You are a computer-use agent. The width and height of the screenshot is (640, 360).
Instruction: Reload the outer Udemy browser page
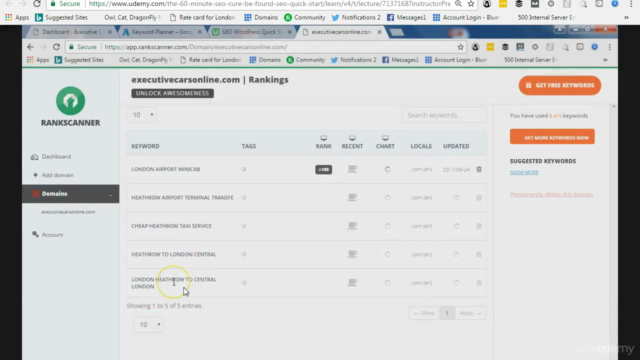click(37, 4)
